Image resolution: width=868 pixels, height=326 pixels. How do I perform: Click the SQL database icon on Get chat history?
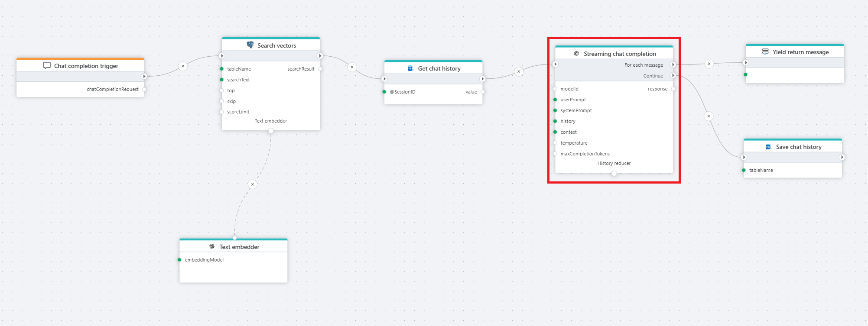point(410,68)
